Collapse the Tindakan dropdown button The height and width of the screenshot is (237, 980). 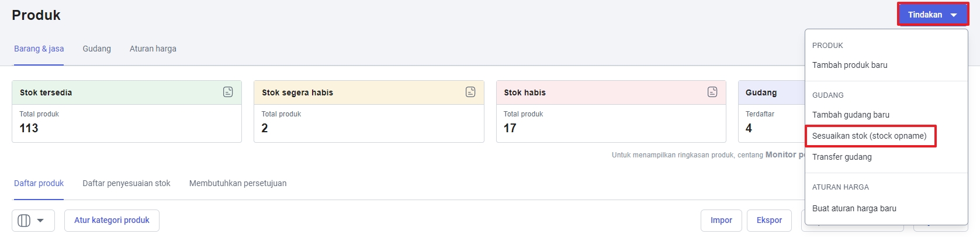tap(932, 15)
